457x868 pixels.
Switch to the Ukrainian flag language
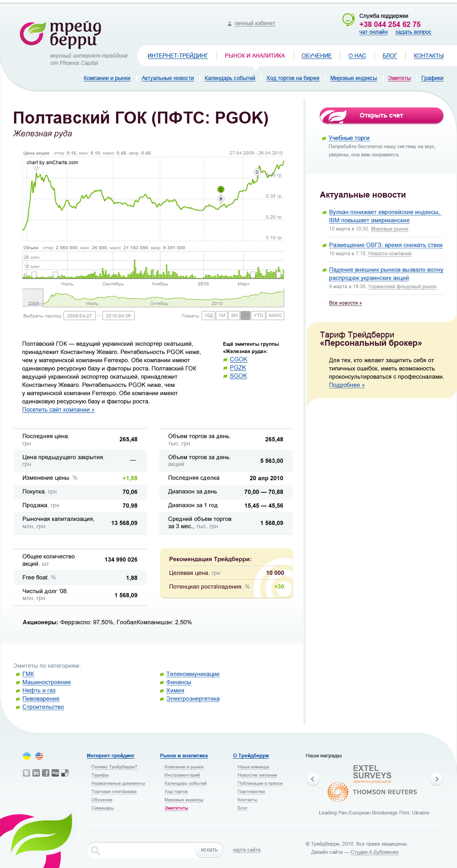coord(27,756)
